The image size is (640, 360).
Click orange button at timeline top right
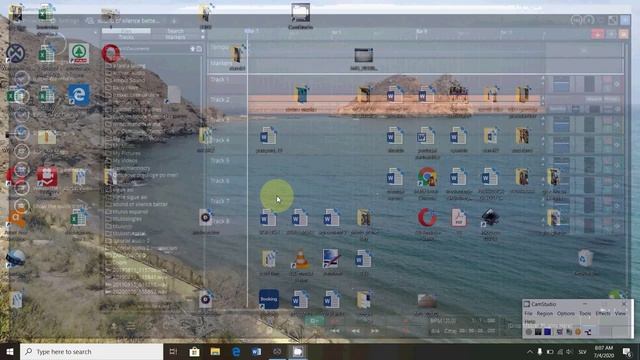(x=623, y=34)
